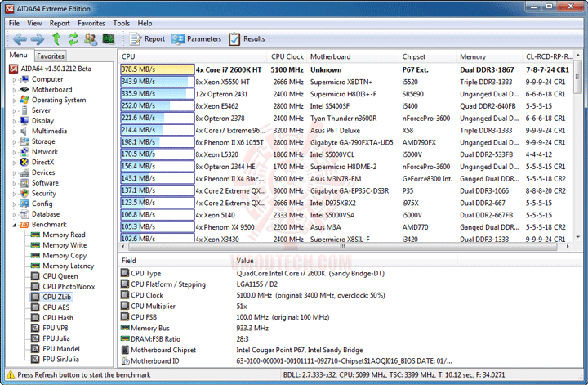
Task: Select the 378.5 MB/s result bar
Action: click(157, 69)
